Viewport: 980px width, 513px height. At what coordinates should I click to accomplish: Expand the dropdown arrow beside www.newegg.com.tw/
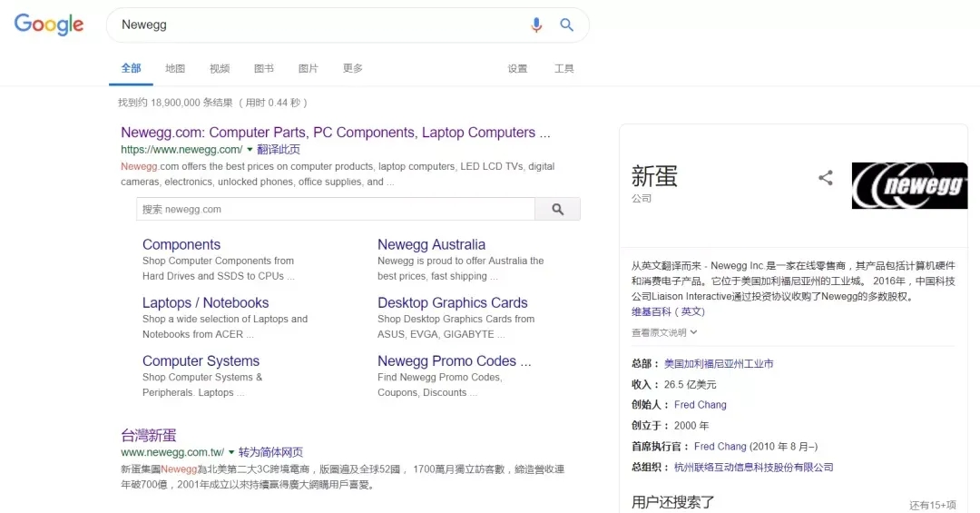231,452
